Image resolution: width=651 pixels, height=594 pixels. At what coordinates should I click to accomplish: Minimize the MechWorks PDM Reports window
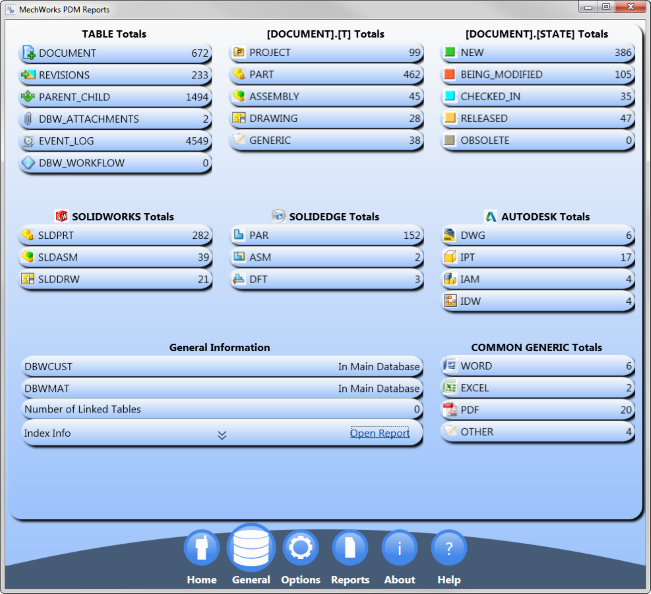588,7
